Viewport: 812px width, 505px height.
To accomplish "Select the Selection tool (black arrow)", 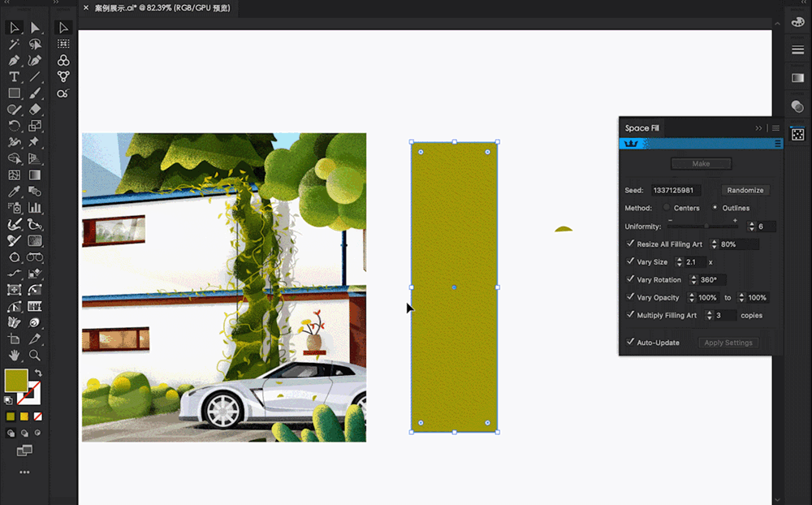I will 14,28.
